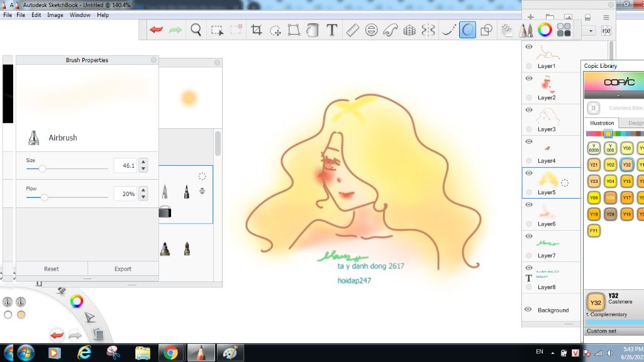
Task: Open the Window menu
Action: coord(80,15)
